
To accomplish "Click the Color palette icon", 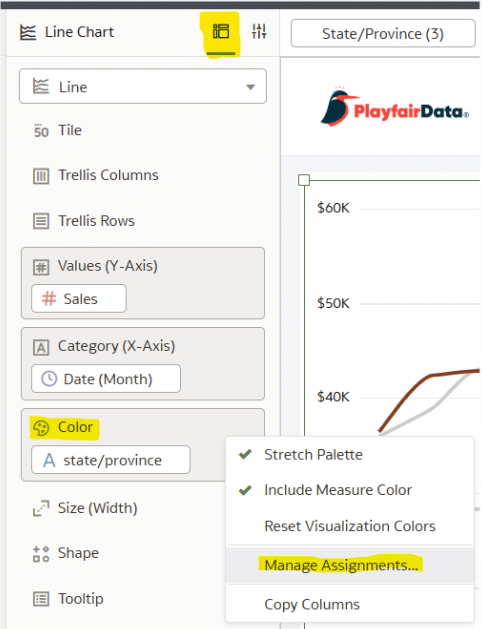I will point(41,428).
